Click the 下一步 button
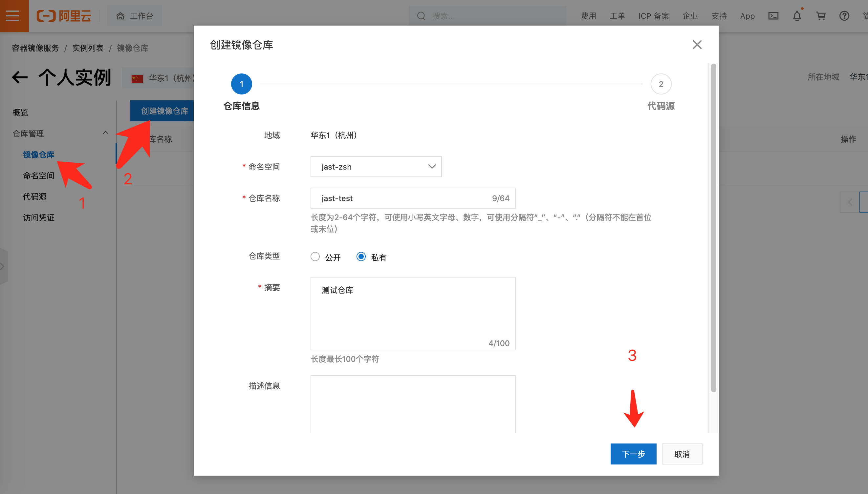This screenshot has width=868, height=494. tap(633, 454)
